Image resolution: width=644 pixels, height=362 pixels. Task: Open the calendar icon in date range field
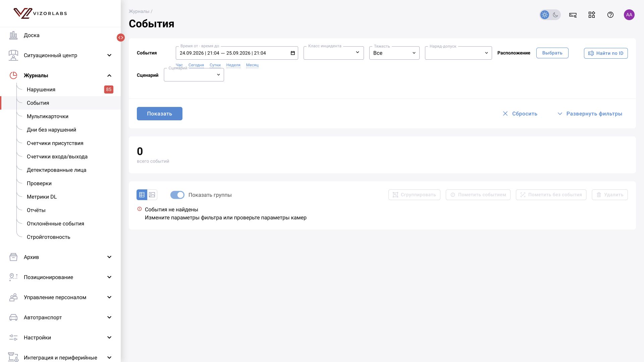(292, 53)
